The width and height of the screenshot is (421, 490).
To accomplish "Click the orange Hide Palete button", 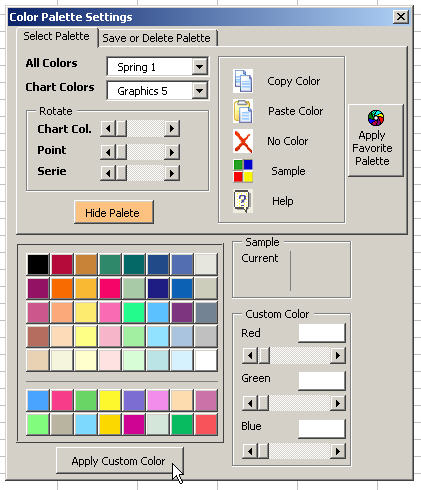I will click(114, 212).
